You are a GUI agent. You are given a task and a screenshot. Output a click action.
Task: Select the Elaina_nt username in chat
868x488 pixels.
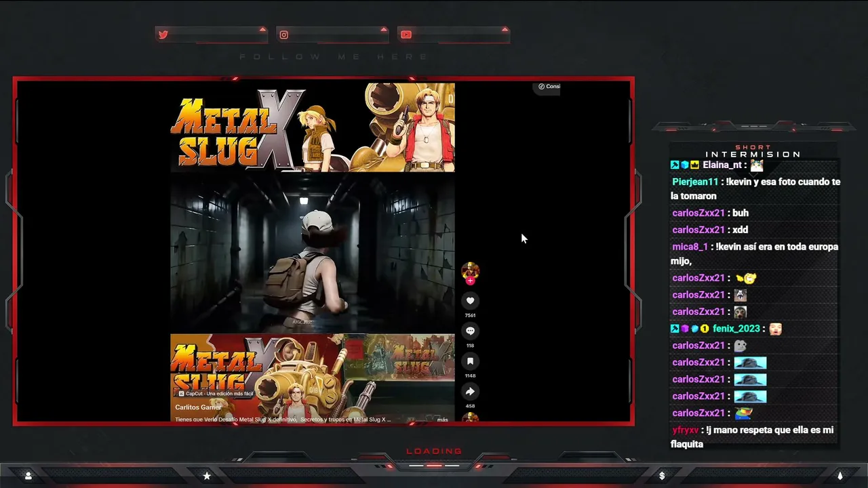click(x=722, y=165)
